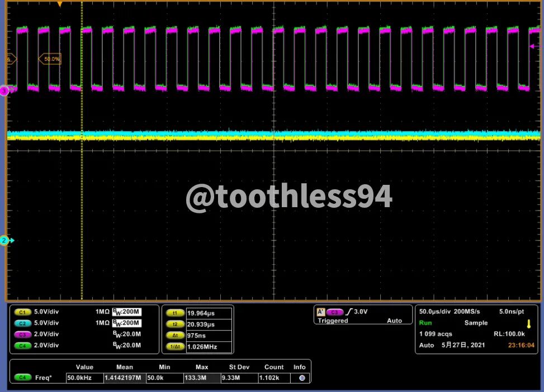This screenshot has height=392, width=544.
Task: Click the RL:100.0k record length
Action: tap(509, 334)
